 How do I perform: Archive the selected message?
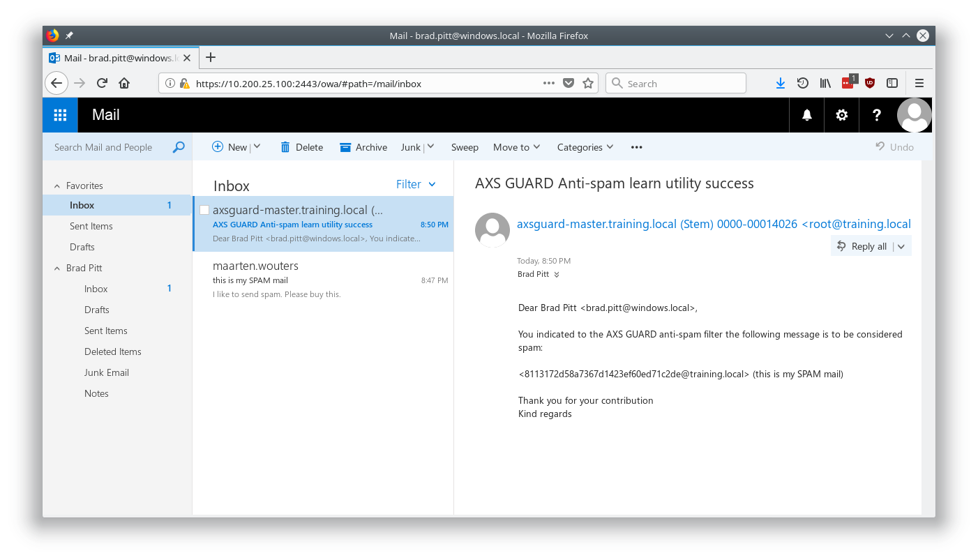click(x=363, y=147)
